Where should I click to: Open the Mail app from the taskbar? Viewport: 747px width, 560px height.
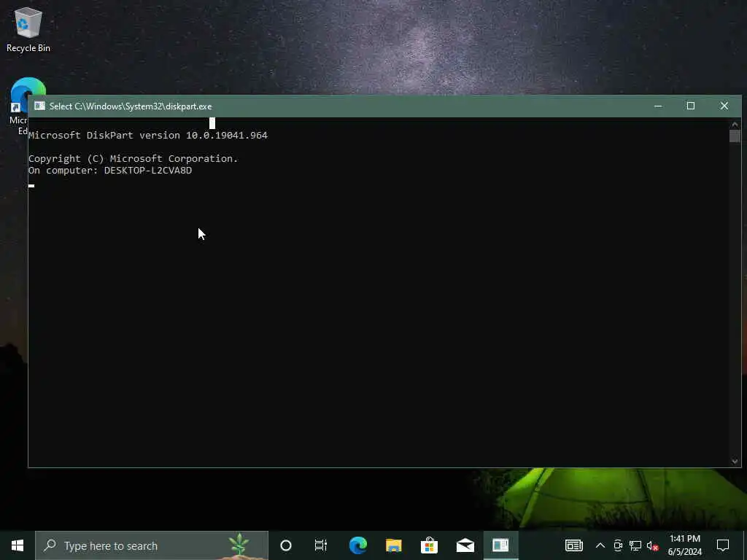coord(465,545)
